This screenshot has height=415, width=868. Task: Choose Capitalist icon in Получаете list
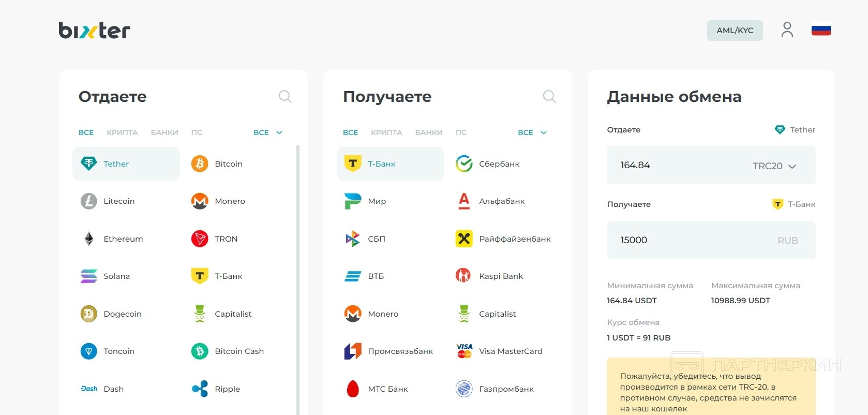[x=464, y=314]
